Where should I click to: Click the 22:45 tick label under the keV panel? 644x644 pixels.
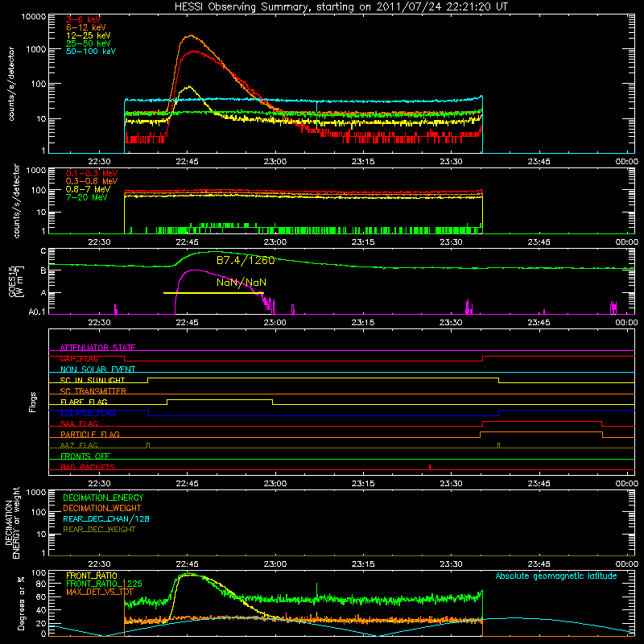[x=187, y=162]
